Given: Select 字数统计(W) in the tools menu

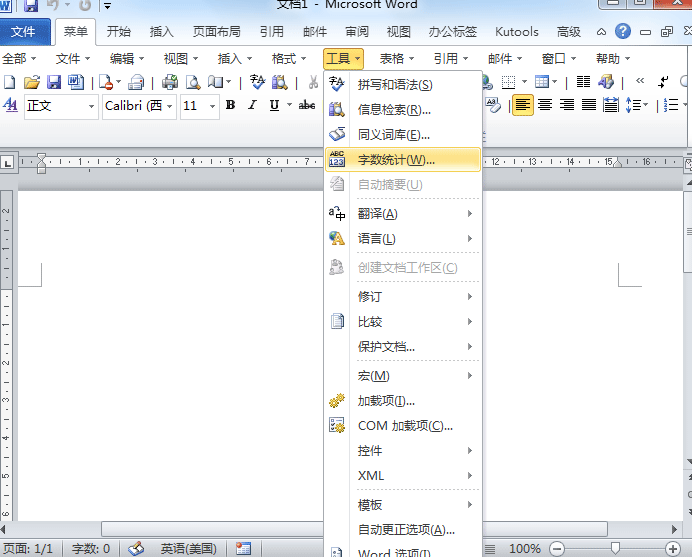Looking at the screenshot, I should pos(403,160).
